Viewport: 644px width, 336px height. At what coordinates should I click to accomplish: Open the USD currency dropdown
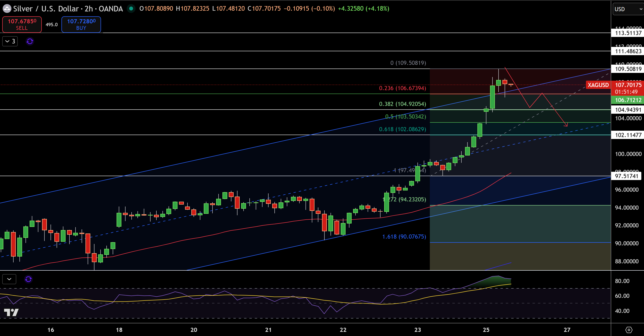(628, 9)
